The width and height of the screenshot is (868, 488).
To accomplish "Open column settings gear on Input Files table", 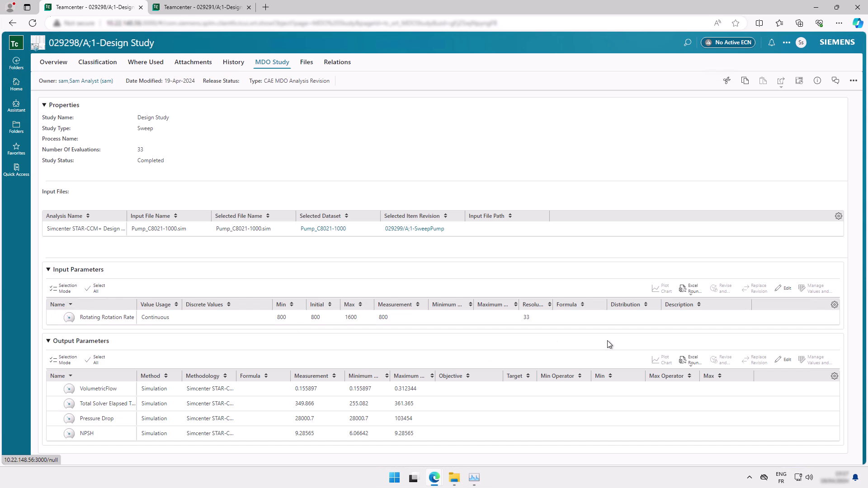I will 839,216.
